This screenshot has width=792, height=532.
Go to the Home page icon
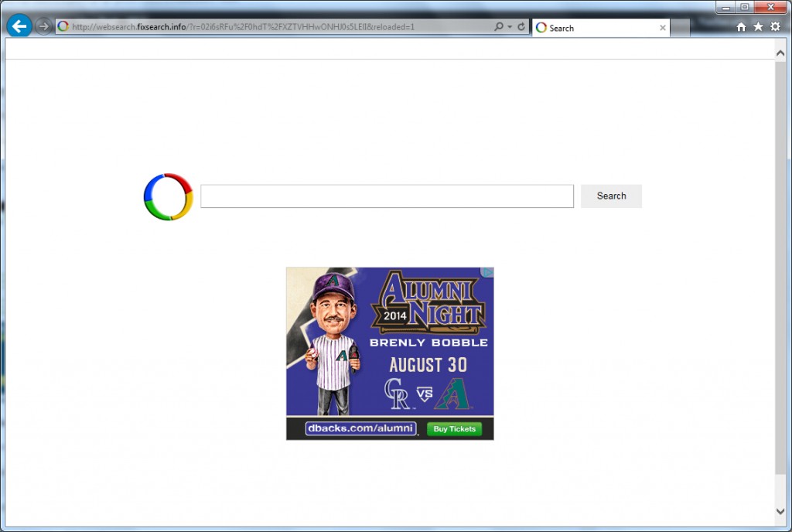coord(741,27)
